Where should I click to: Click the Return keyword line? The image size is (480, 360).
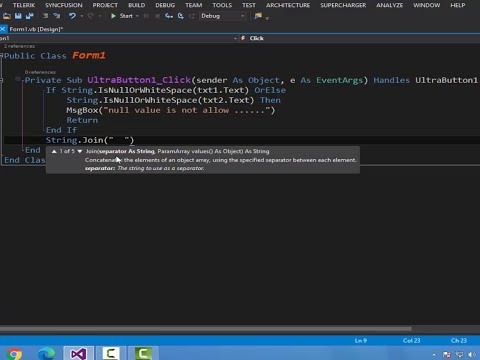click(82, 120)
